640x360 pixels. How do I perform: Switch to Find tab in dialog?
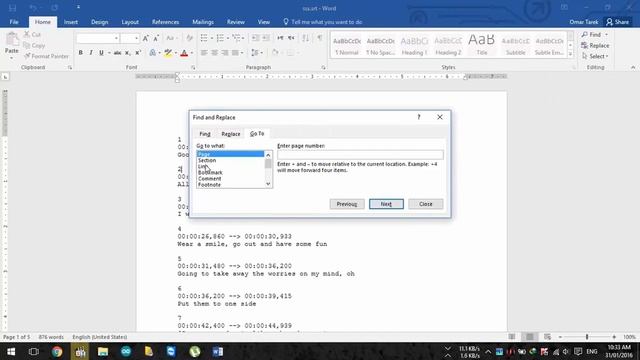click(x=205, y=134)
